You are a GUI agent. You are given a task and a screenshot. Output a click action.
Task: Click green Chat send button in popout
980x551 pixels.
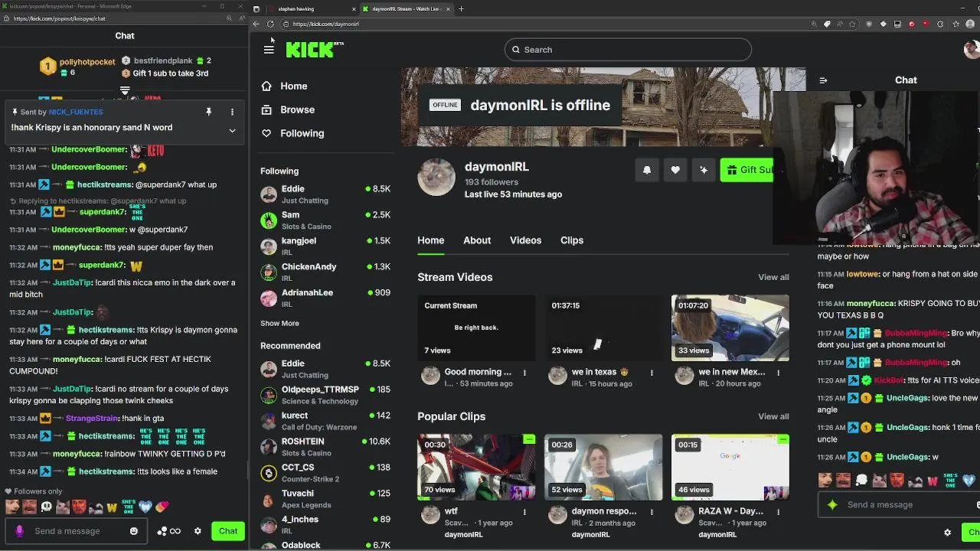point(228,531)
